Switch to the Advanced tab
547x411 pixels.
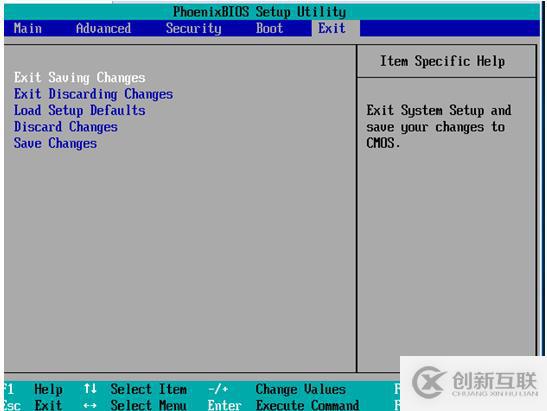point(103,28)
